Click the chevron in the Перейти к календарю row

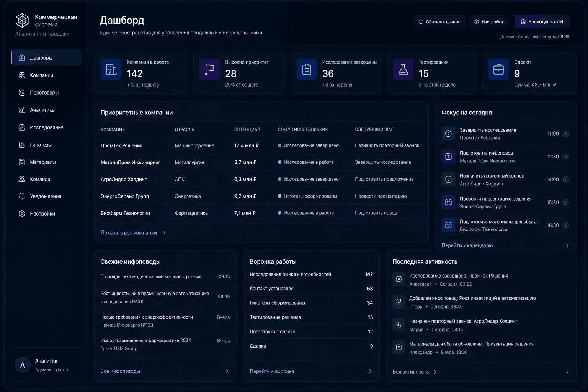(x=567, y=246)
